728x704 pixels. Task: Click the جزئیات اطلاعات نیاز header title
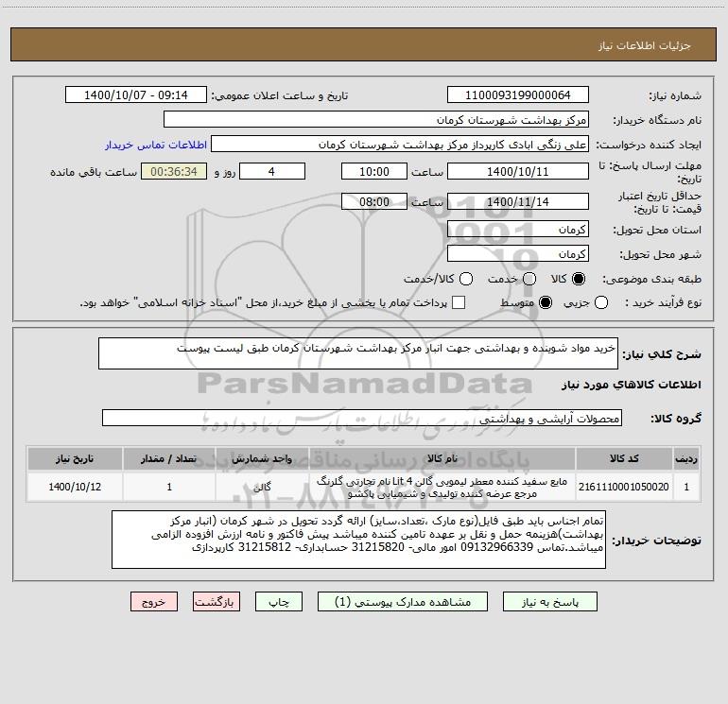click(x=645, y=45)
